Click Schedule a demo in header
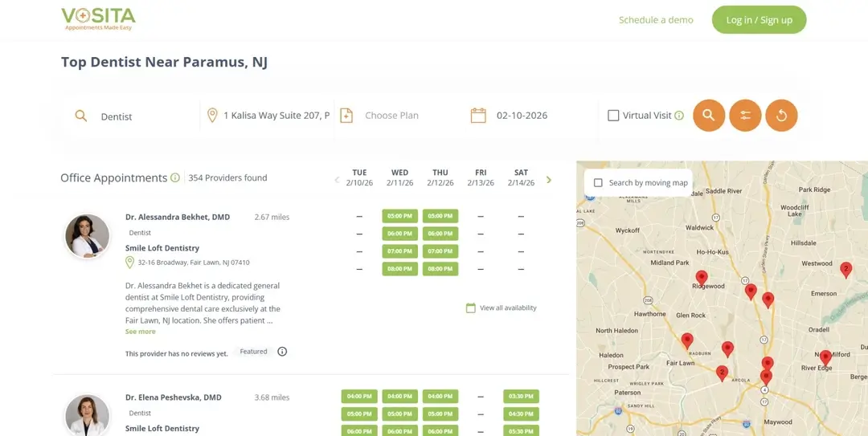 (x=656, y=20)
